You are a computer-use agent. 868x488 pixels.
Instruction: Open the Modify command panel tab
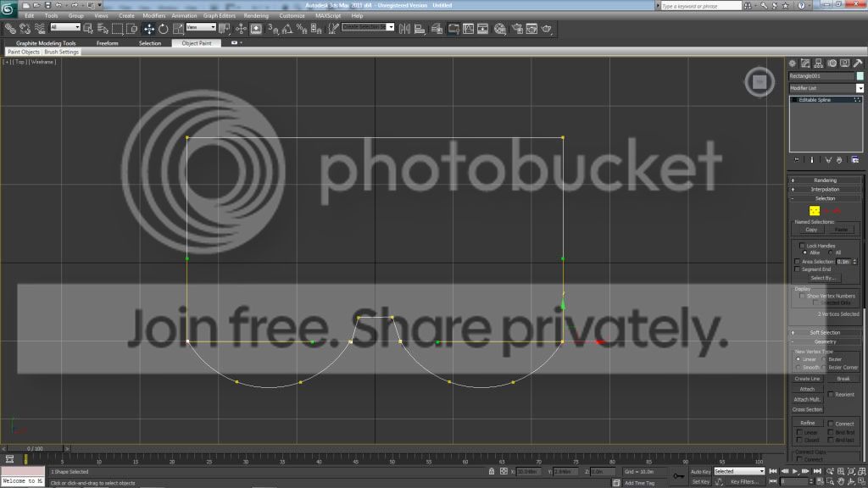805,64
